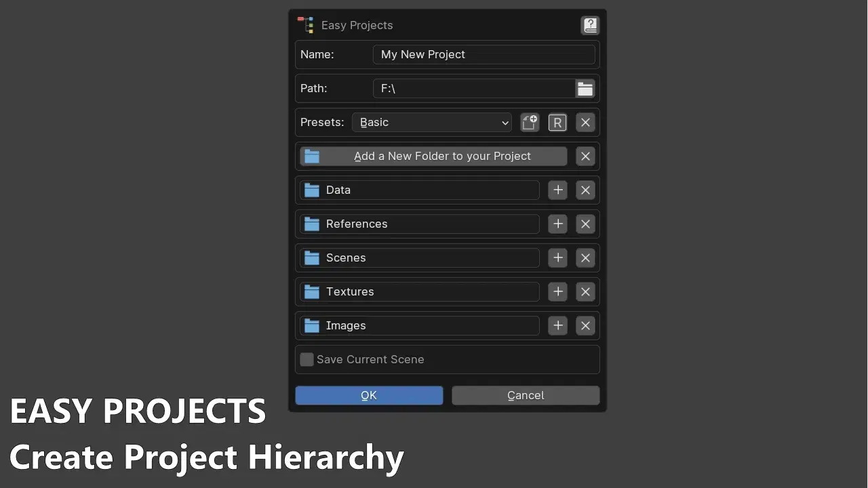Open the file browser for the Path field
This screenshot has height=488, width=868.
[585, 88]
